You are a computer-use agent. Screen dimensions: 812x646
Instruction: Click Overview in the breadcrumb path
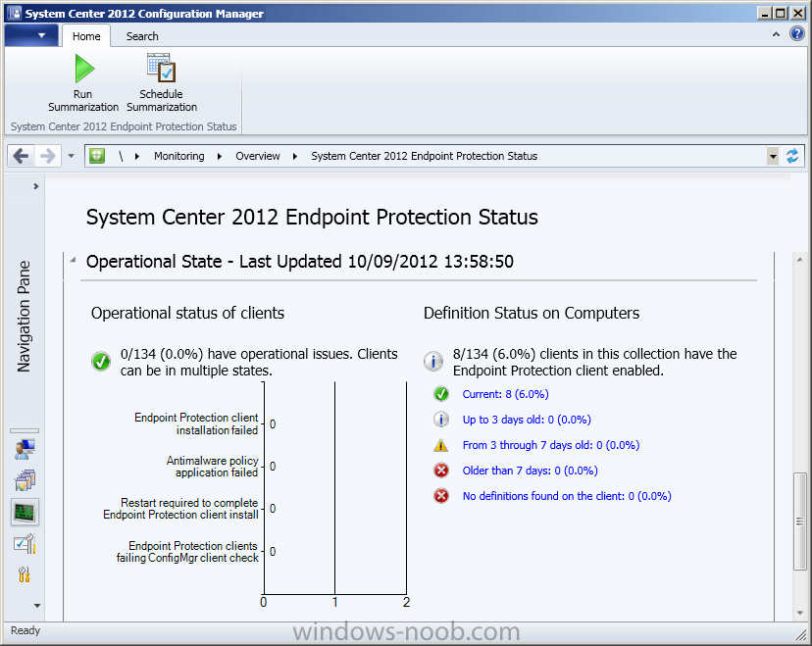pos(258,156)
